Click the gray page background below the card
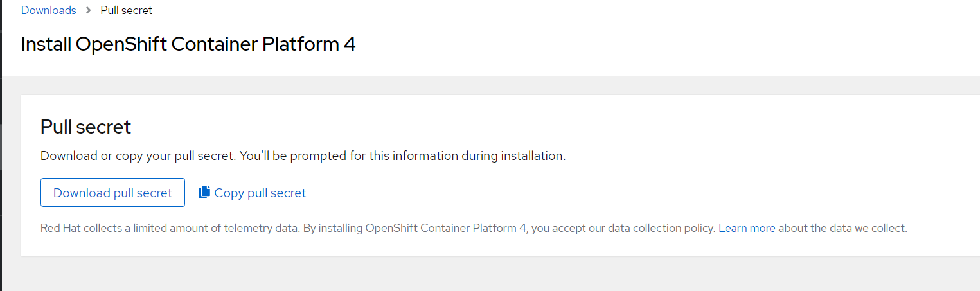The height and width of the screenshot is (291, 980). click(x=488, y=274)
